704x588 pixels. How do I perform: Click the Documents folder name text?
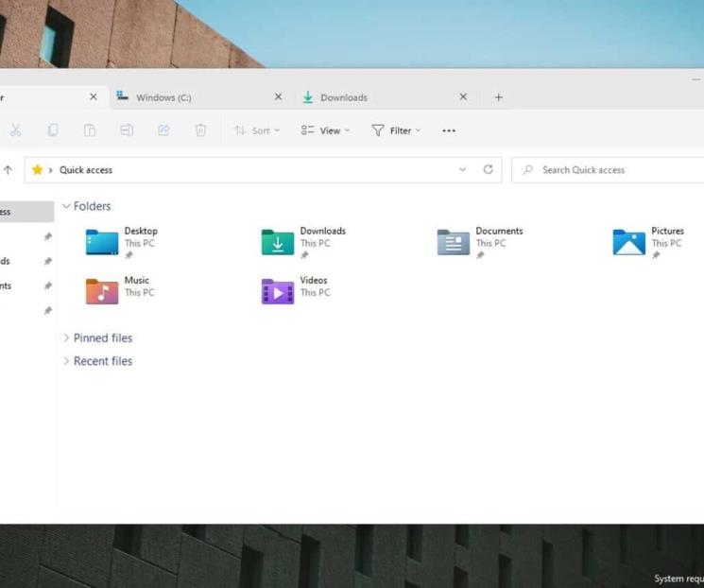(499, 231)
